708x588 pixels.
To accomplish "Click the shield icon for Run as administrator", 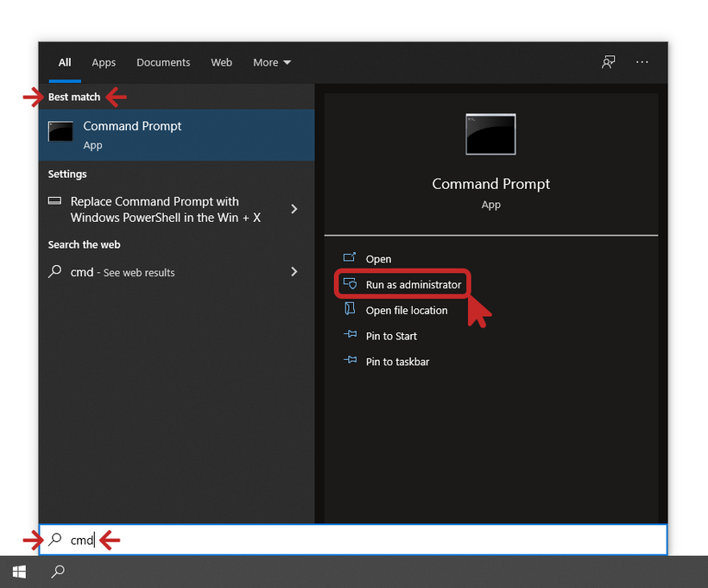I will coord(350,284).
